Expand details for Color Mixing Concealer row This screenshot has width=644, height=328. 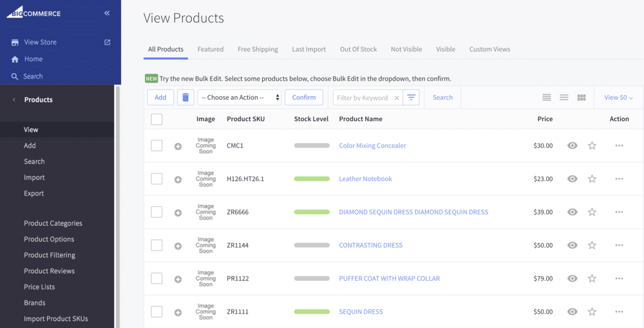point(178,146)
